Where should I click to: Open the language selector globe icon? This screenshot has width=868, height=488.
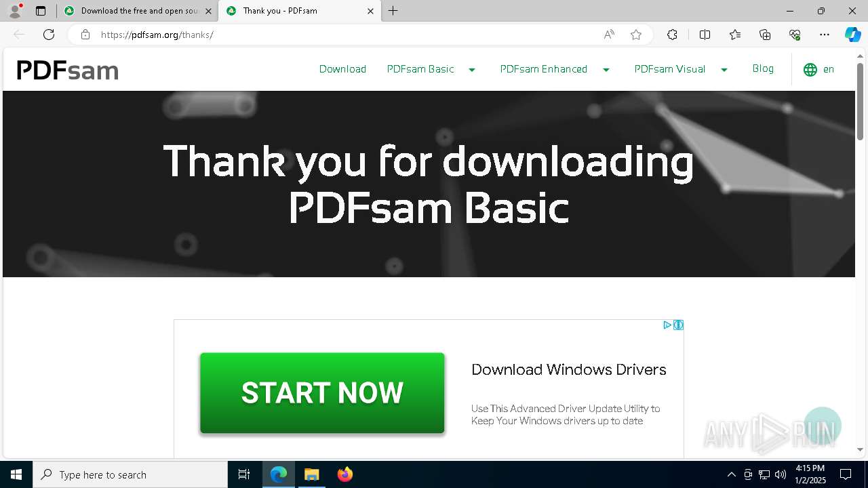[x=810, y=70]
